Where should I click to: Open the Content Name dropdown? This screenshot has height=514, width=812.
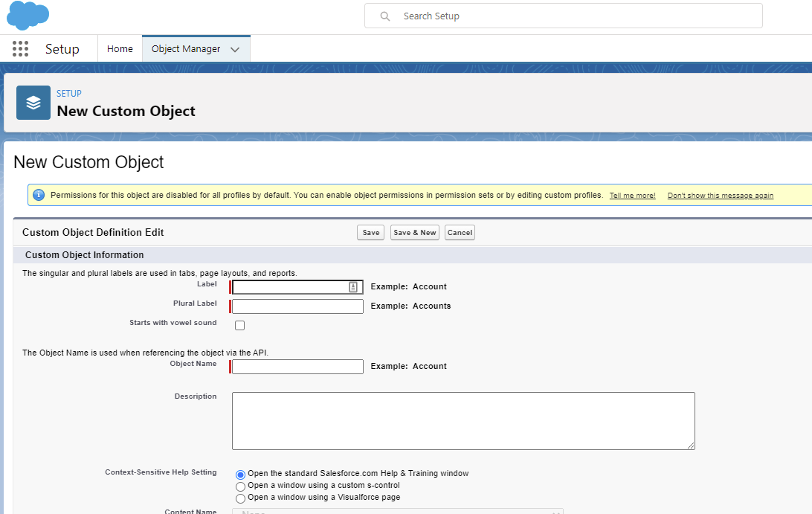click(398, 511)
